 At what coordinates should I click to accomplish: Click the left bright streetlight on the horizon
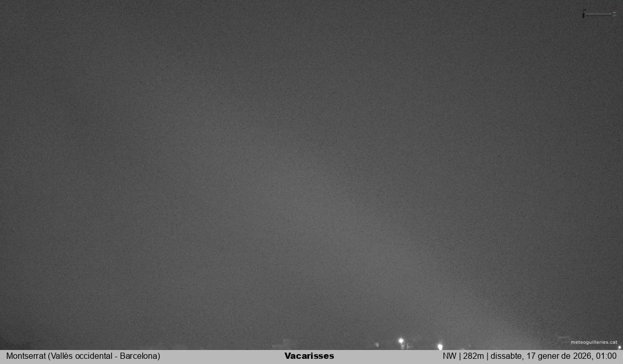pos(401,341)
